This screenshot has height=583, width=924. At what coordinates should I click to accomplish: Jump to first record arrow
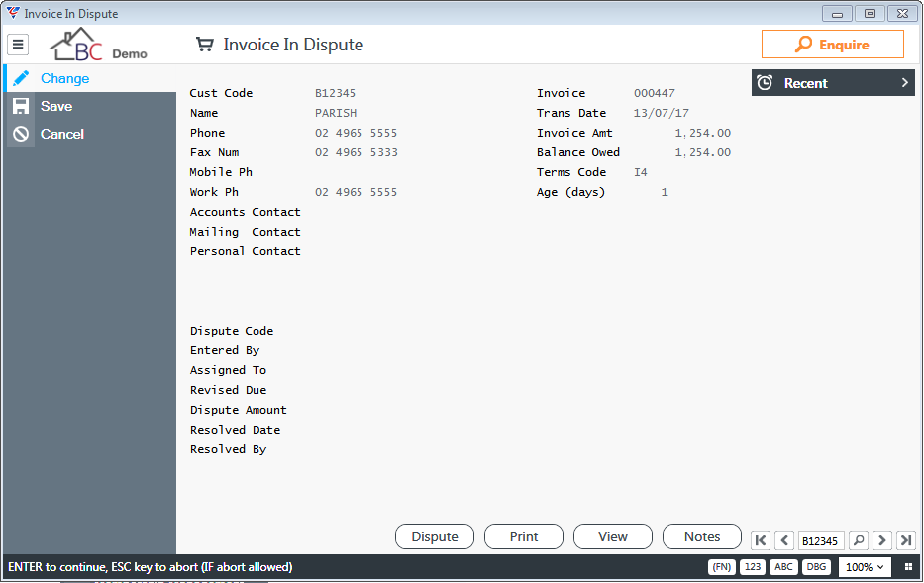point(761,540)
